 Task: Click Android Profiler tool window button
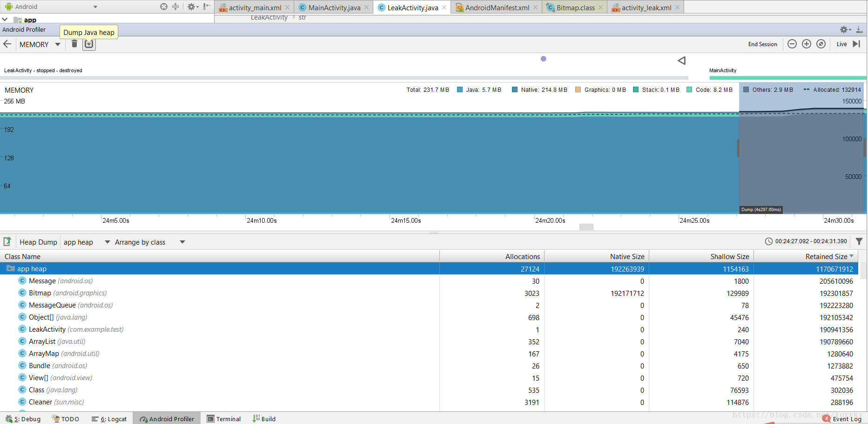tap(167, 418)
